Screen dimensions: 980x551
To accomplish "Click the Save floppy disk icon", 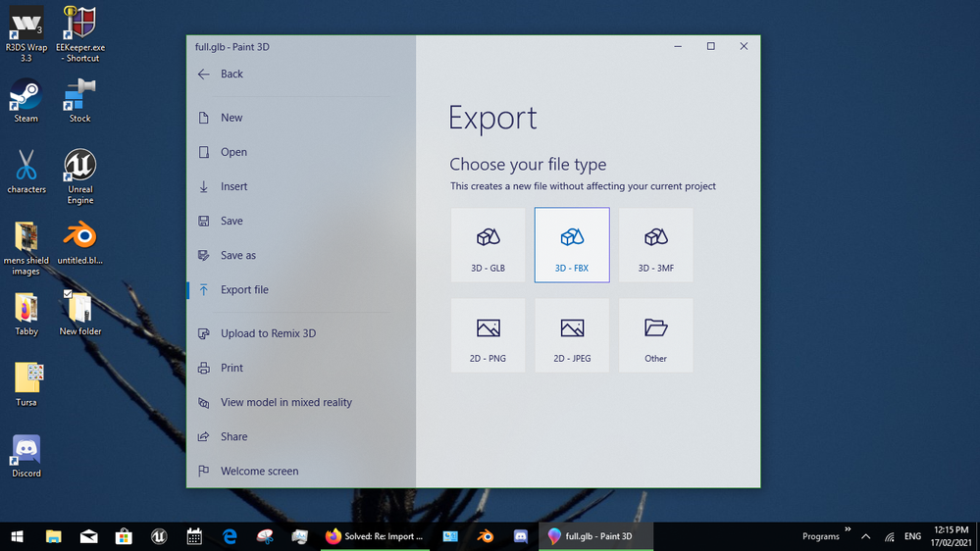I will [204, 221].
